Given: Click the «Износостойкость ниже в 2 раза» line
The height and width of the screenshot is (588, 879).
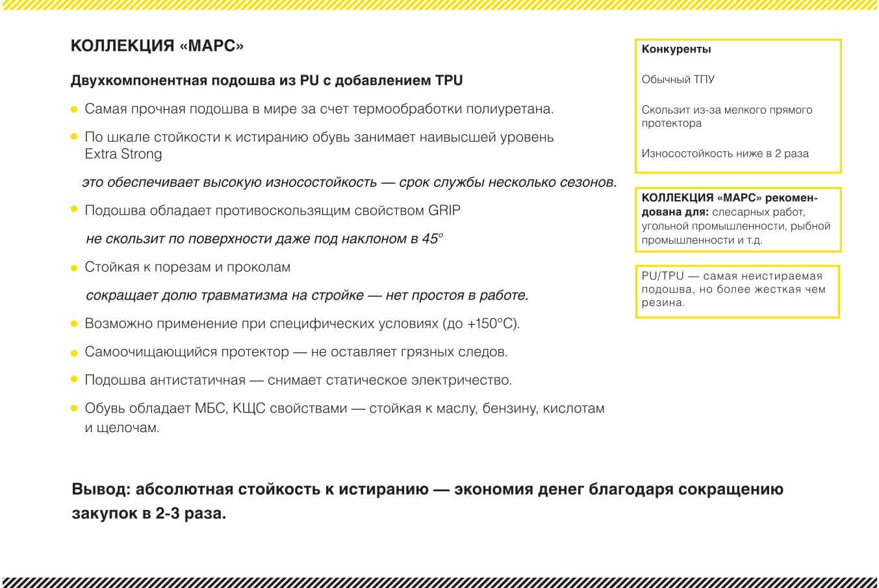Looking at the screenshot, I should coord(725,154).
